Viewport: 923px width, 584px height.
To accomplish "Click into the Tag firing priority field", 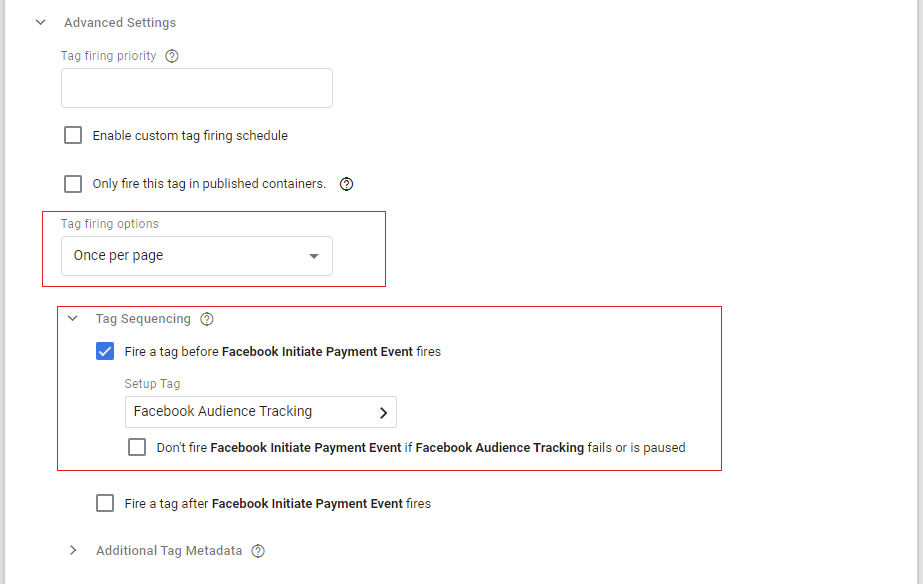I will click(x=196, y=88).
